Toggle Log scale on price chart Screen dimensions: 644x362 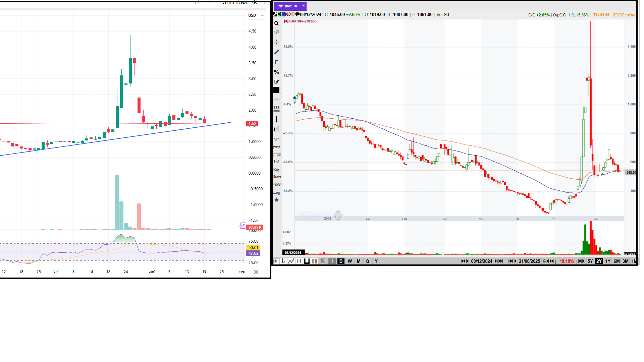[x=276, y=192]
